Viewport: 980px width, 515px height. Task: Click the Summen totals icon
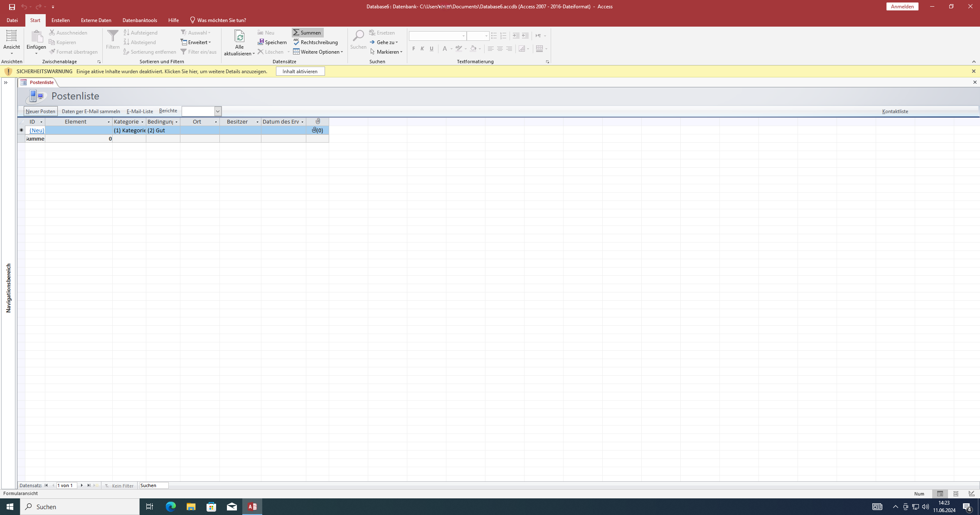[x=296, y=32]
